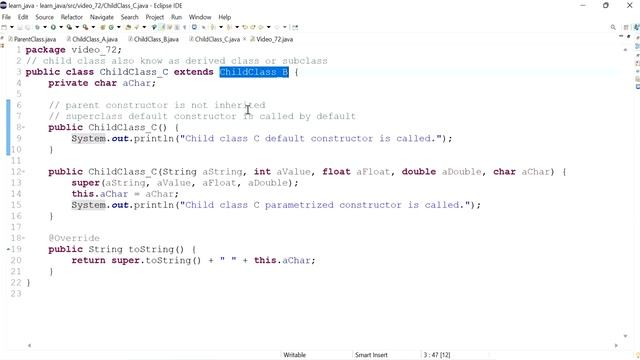Collapse the code fold at line 8
Screen dimensions: 640x360
pyautogui.click(x=23, y=127)
